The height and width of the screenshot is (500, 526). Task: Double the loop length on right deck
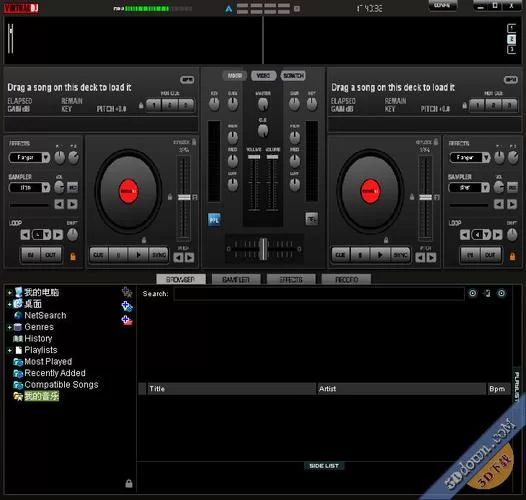tap(497, 235)
